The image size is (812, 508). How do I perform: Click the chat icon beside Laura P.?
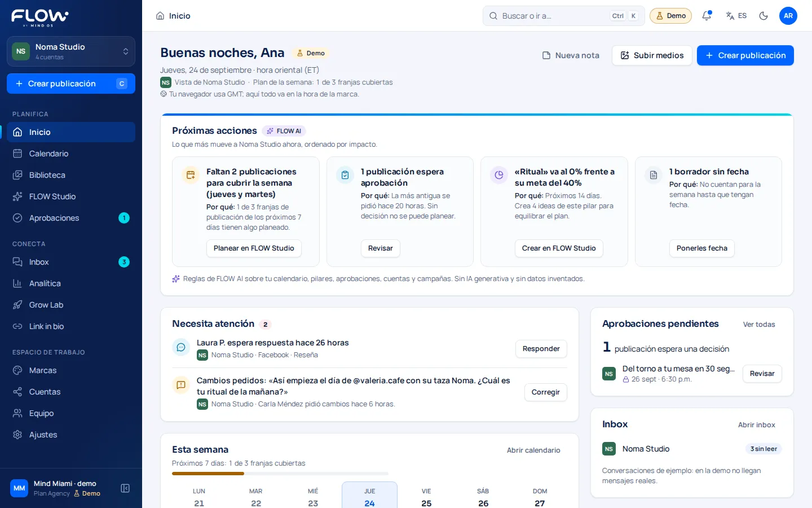click(181, 347)
